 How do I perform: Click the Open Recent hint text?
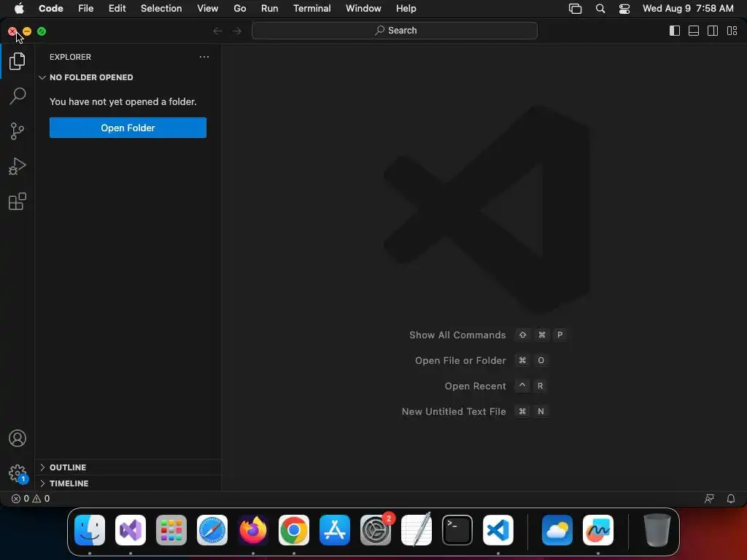pyautogui.click(x=475, y=386)
